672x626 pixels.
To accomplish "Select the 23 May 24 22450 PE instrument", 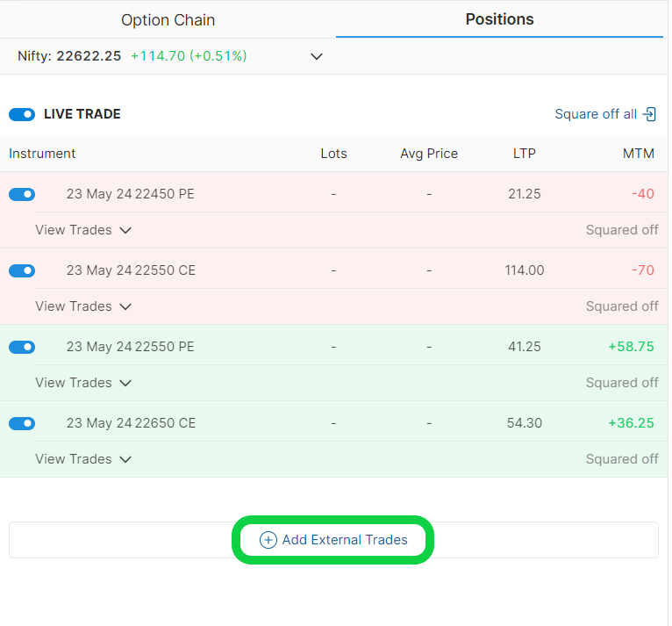I will click(x=131, y=194).
